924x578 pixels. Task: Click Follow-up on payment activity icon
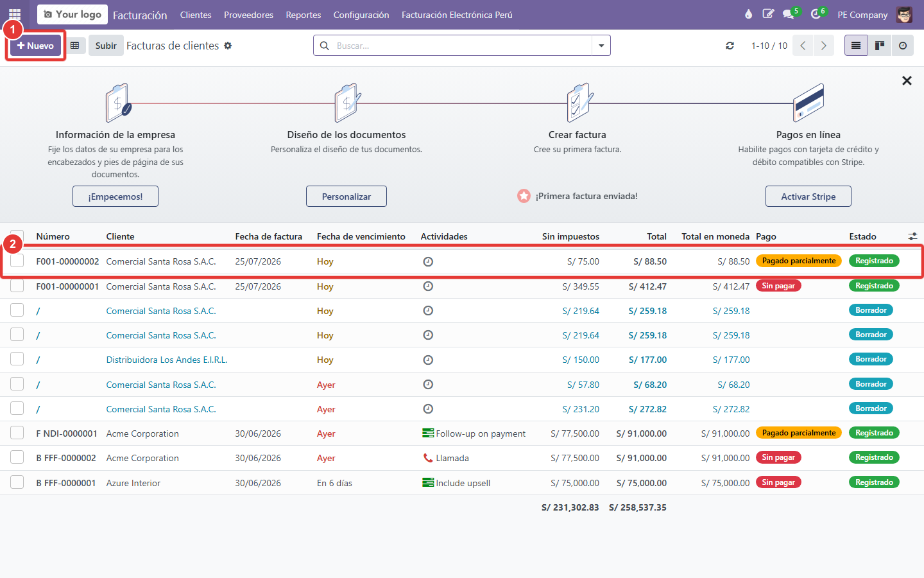(428, 433)
